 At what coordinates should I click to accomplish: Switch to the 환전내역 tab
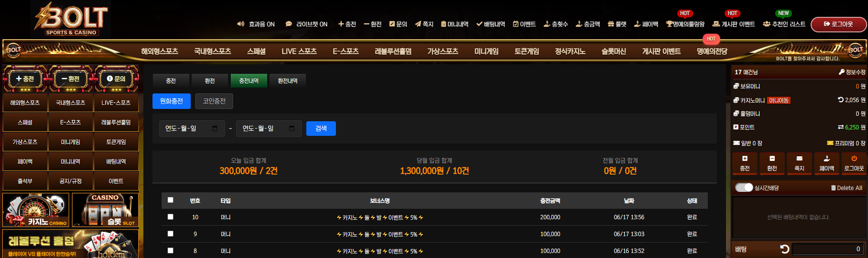coord(288,81)
